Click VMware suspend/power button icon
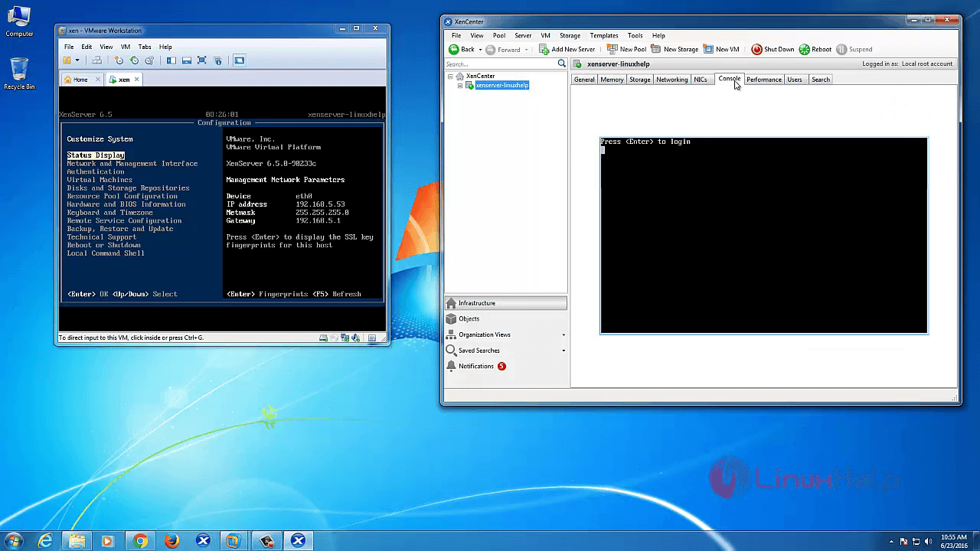 [67, 60]
